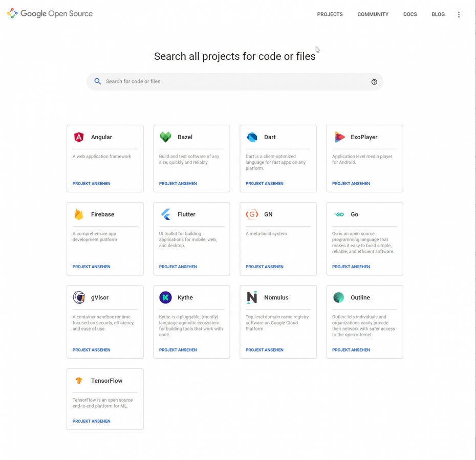Click the Nomulus N logo

252,297
